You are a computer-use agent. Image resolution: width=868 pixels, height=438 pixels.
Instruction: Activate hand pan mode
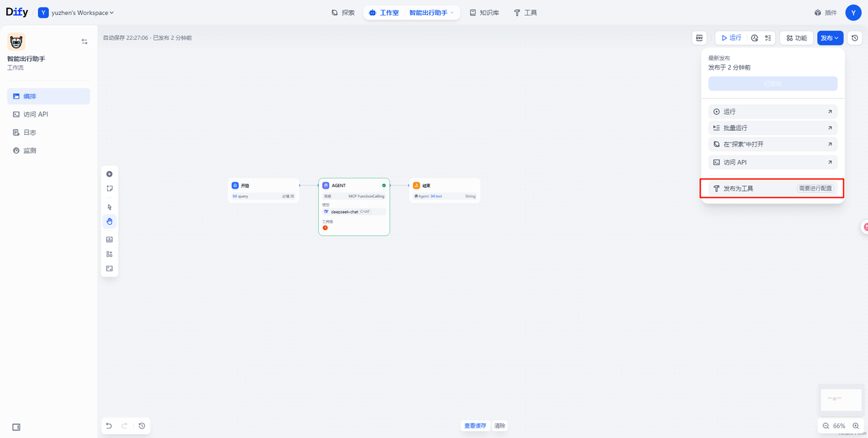click(x=109, y=221)
